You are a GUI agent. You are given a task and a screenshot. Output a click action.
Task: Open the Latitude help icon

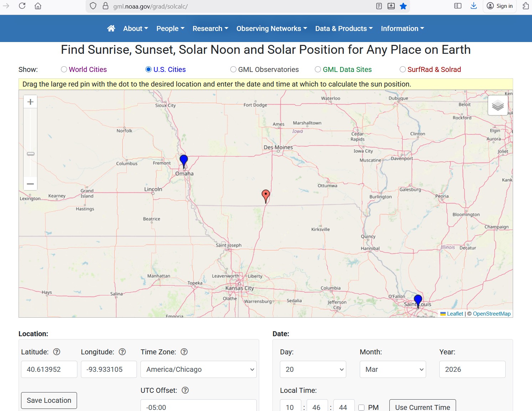(x=57, y=352)
